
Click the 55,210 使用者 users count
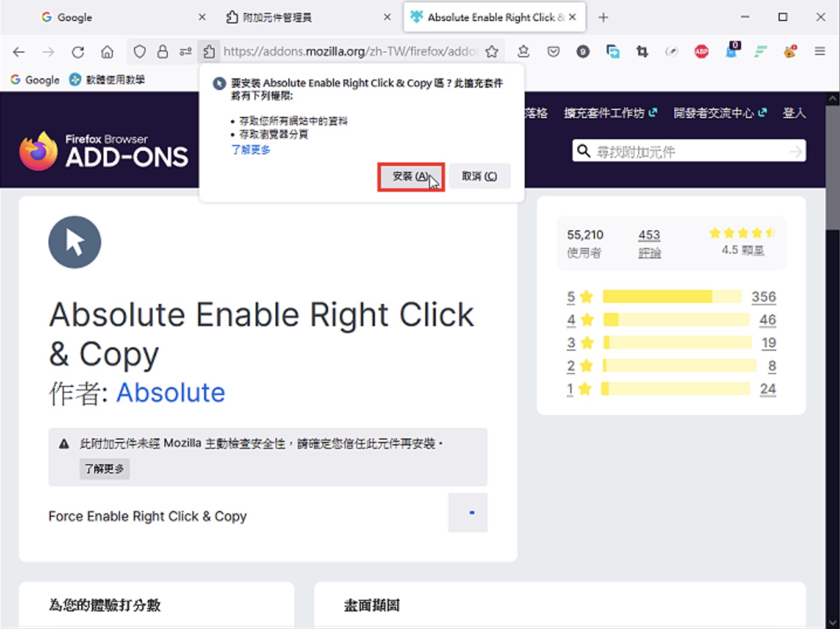click(585, 243)
